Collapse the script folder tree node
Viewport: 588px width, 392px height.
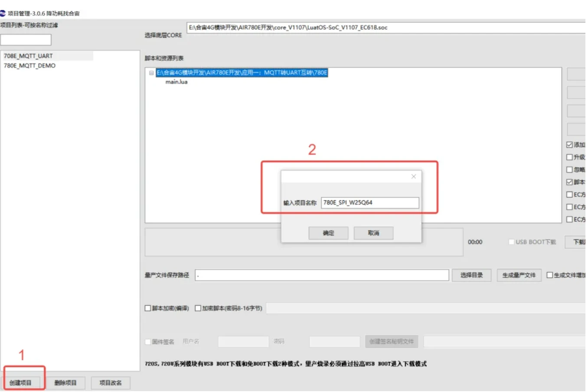(x=151, y=73)
